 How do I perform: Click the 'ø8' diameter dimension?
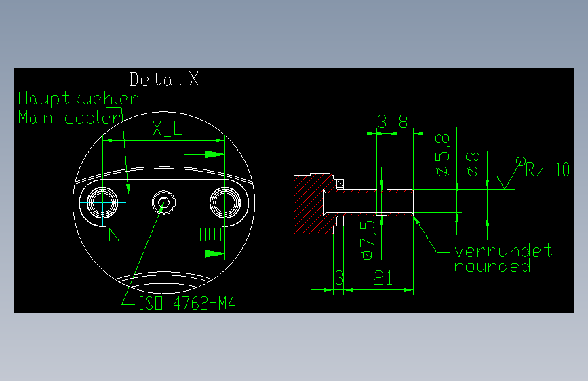(473, 164)
